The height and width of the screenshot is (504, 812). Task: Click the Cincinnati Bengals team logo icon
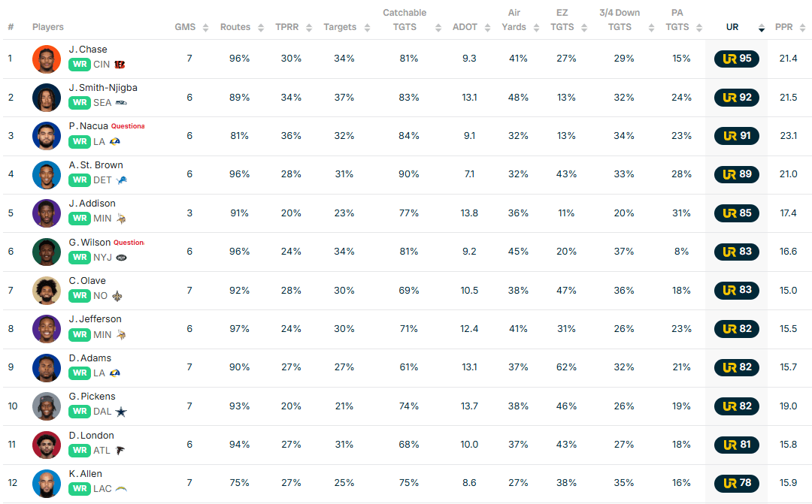pos(120,65)
